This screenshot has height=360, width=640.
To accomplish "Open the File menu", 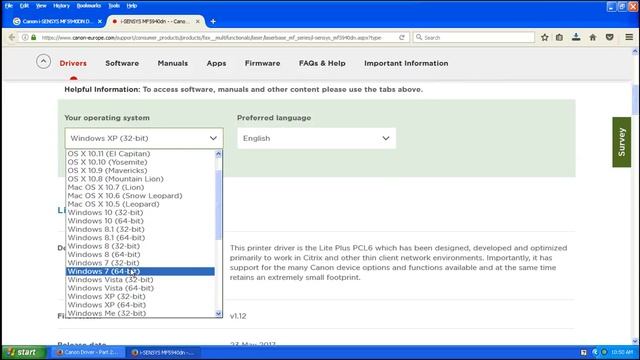I will pos(9,6).
